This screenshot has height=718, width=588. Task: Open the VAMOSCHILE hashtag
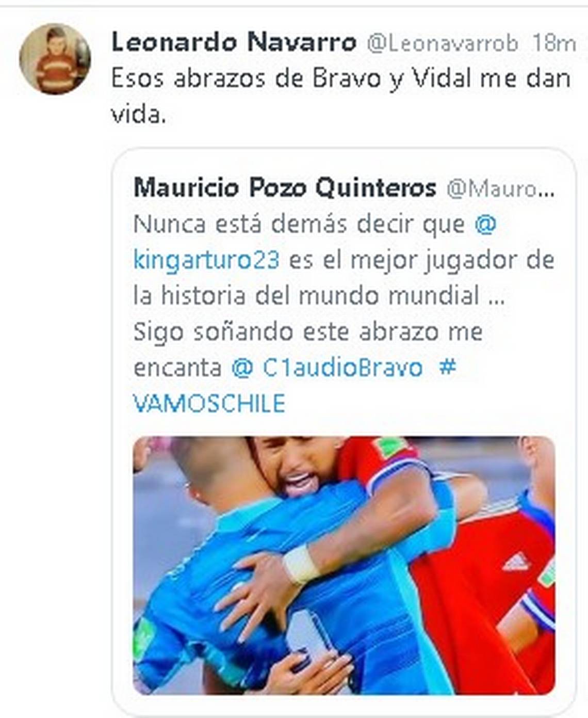(x=209, y=403)
